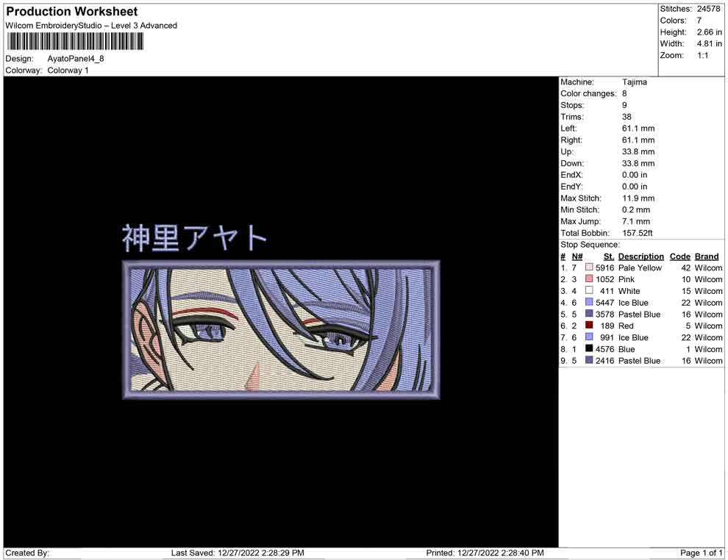
Task: Click the Blue 4576 color swatch
Action: tap(589, 348)
